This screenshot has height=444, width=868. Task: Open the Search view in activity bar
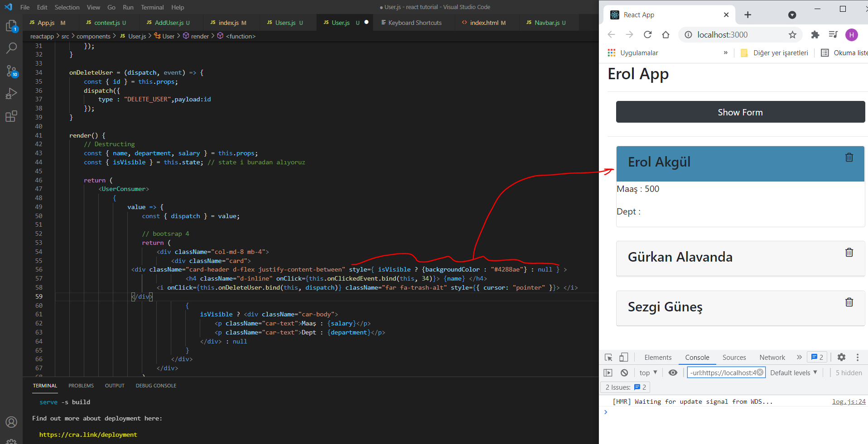[11, 48]
